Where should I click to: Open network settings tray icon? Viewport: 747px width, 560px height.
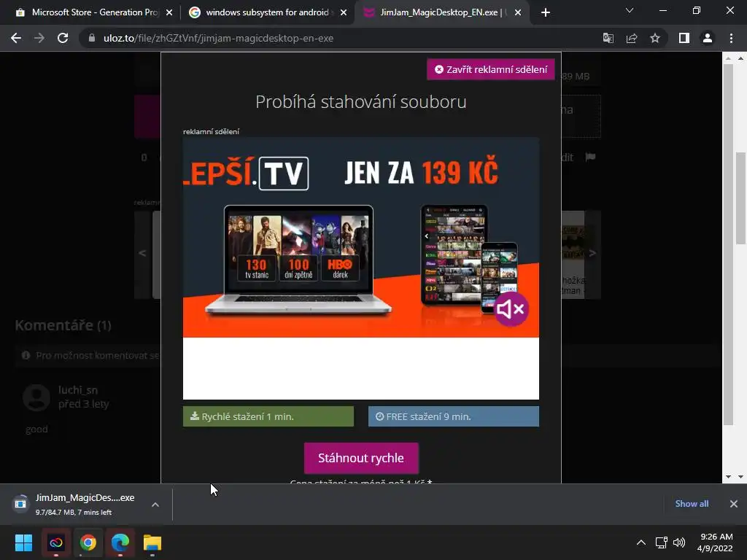pyautogui.click(x=661, y=542)
